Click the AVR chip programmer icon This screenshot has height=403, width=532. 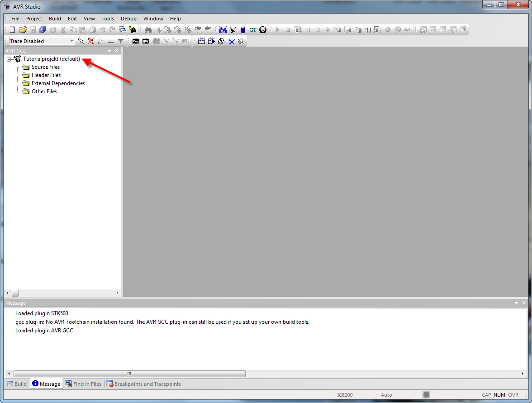(x=146, y=41)
